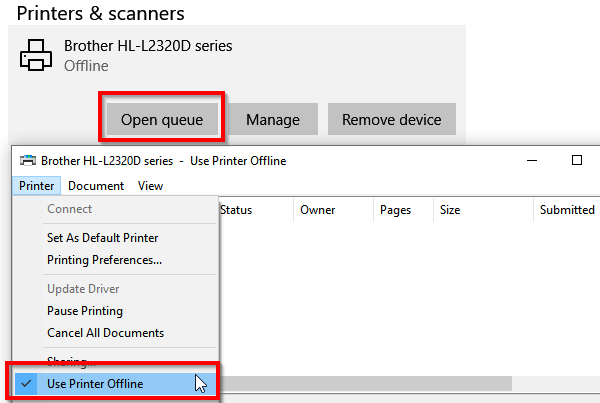Click the Brother printer icon in Printers & scanners
This screenshot has height=403, width=600.
click(36, 55)
